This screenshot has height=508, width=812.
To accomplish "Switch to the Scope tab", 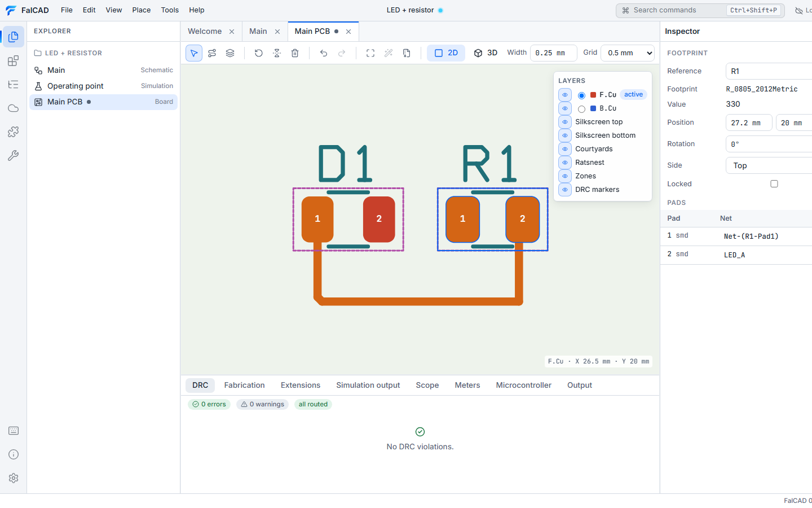I will 427,386.
